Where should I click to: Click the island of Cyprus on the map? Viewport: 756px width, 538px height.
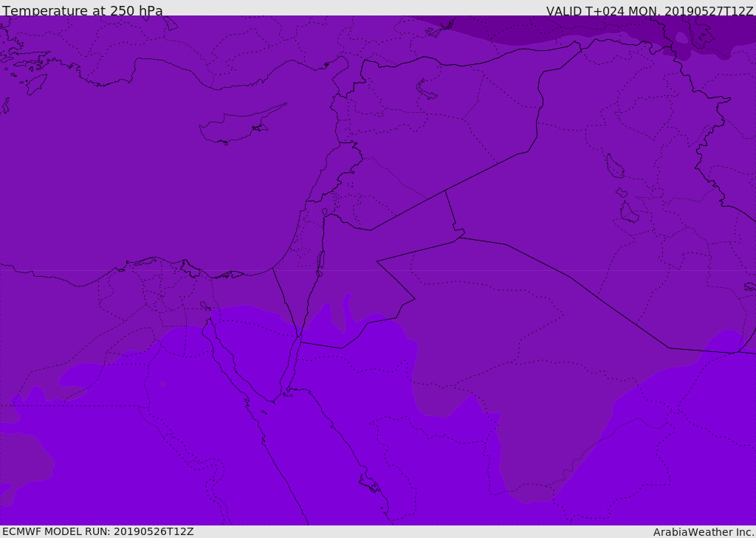pyautogui.click(x=237, y=127)
